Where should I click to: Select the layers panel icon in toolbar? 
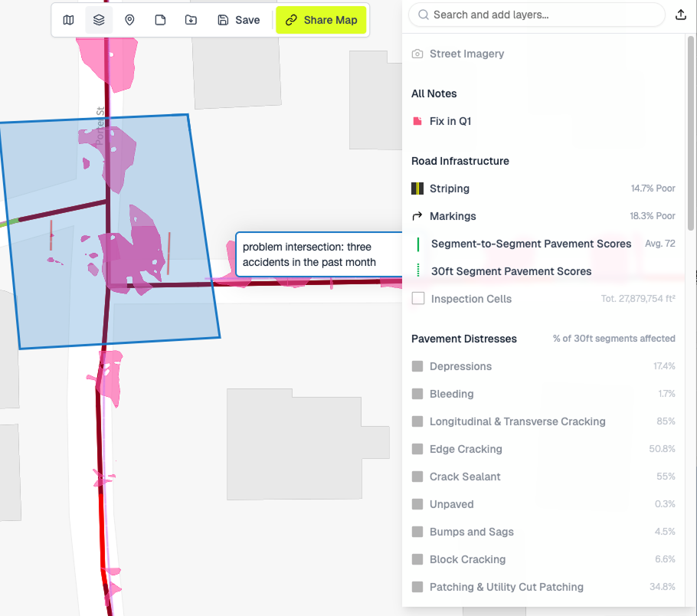(x=99, y=20)
